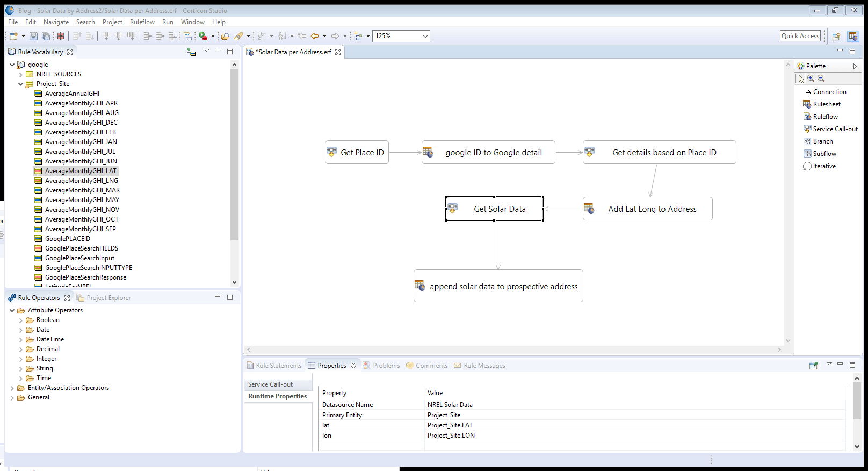The image size is (868, 471).
Task: Collapse the Project_Site vocabulary node
Action: (x=21, y=84)
